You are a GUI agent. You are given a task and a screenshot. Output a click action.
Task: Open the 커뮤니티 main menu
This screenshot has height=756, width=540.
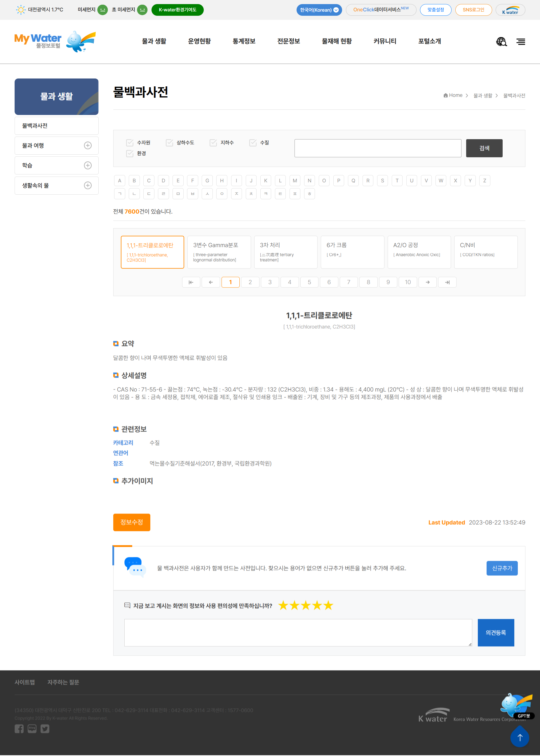[385, 41]
